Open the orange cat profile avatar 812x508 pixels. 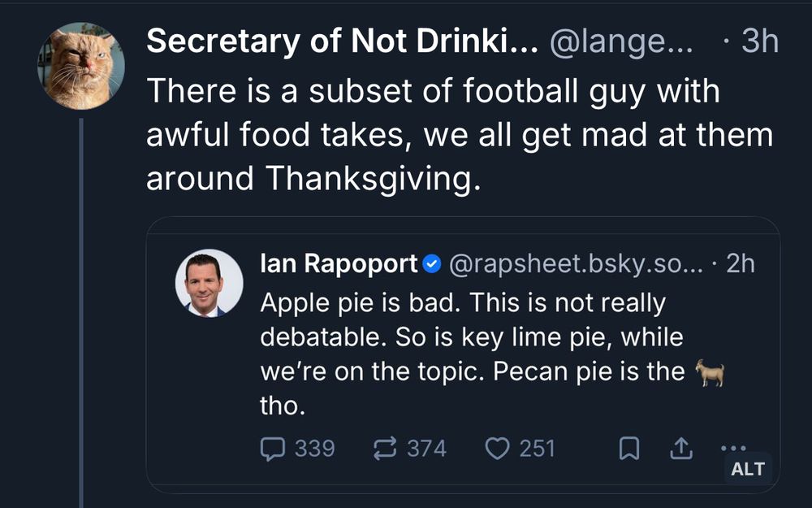pyautogui.click(x=81, y=67)
